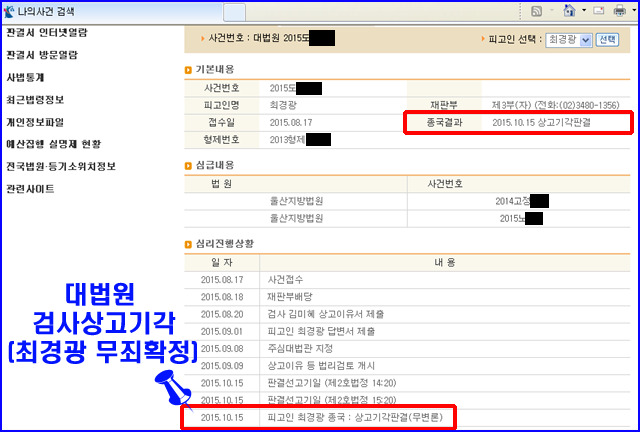Screen dimensions: 640x432
Task: Click the 기본내용 section bullet icon
Action: (x=188, y=70)
